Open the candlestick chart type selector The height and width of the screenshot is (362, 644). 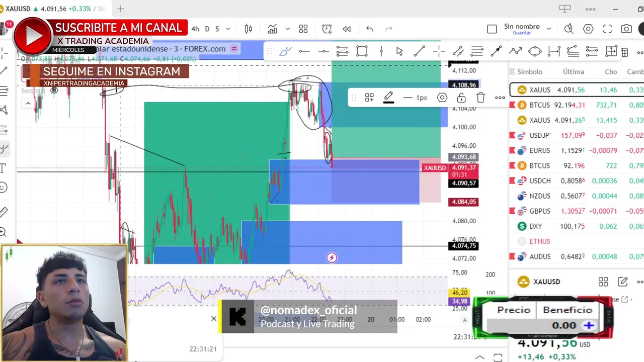[x=249, y=29]
